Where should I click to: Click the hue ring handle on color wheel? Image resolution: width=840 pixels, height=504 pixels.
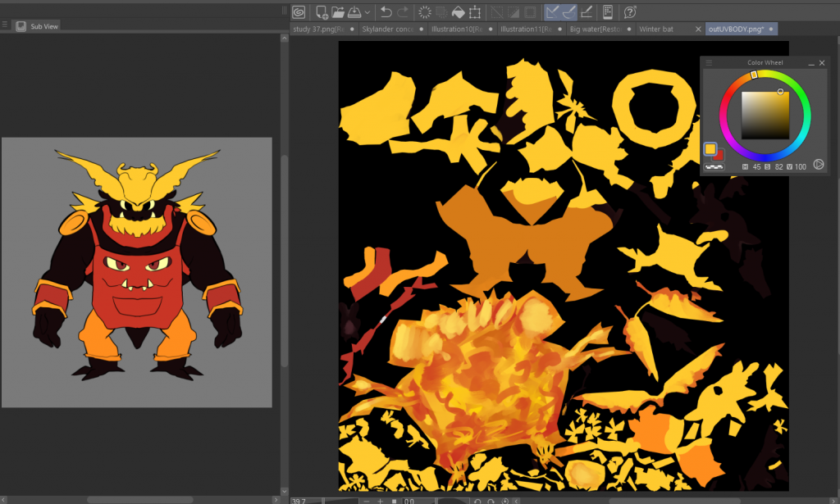click(754, 75)
